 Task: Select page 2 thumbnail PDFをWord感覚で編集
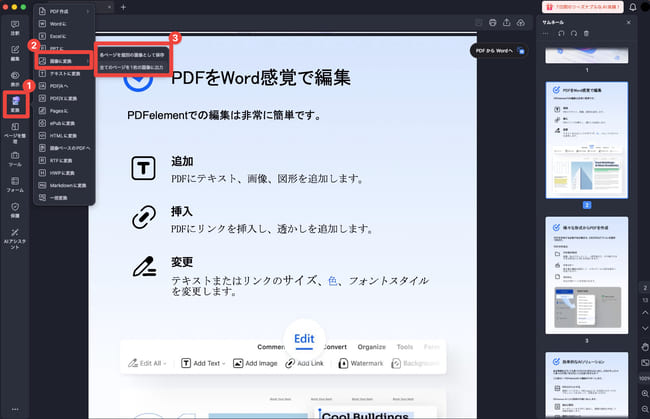[x=587, y=140]
